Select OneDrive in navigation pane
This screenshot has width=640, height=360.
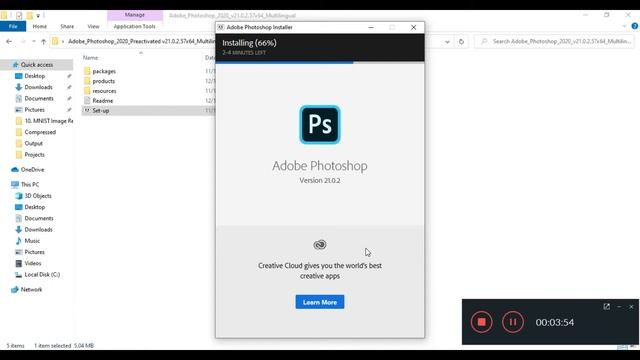pos(32,169)
